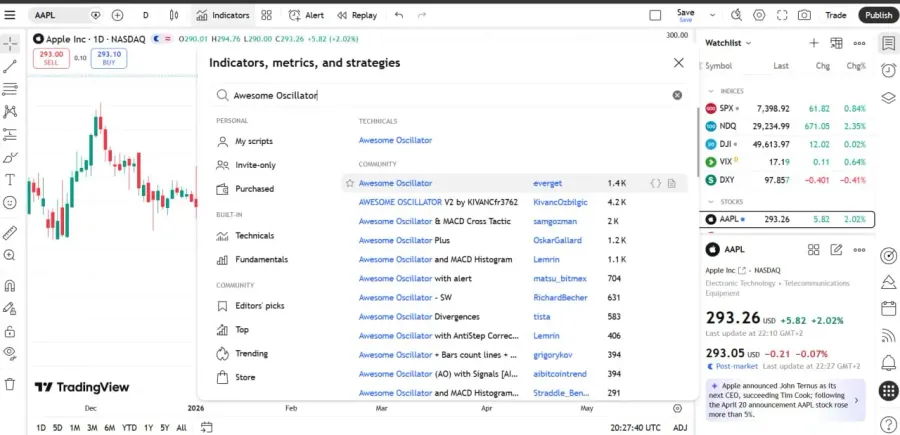Select the trend line drawing tool
Image resolution: width=900 pixels, height=435 pixels.
click(x=10, y=66)
